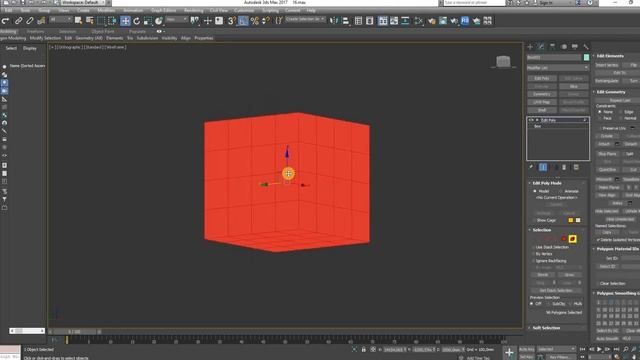Select SubObj preview selection radio
The height and width of the screenshot is (360, 640).
point(549,304)
